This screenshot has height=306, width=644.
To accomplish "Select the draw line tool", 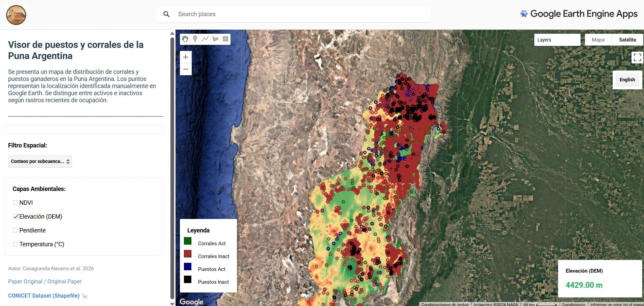I will coord(205,39).
